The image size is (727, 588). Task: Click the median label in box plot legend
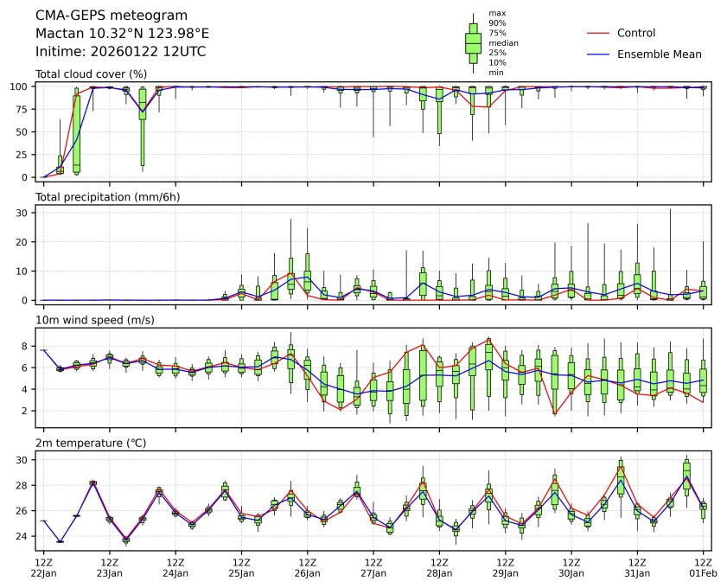click(x=503, y=42)
